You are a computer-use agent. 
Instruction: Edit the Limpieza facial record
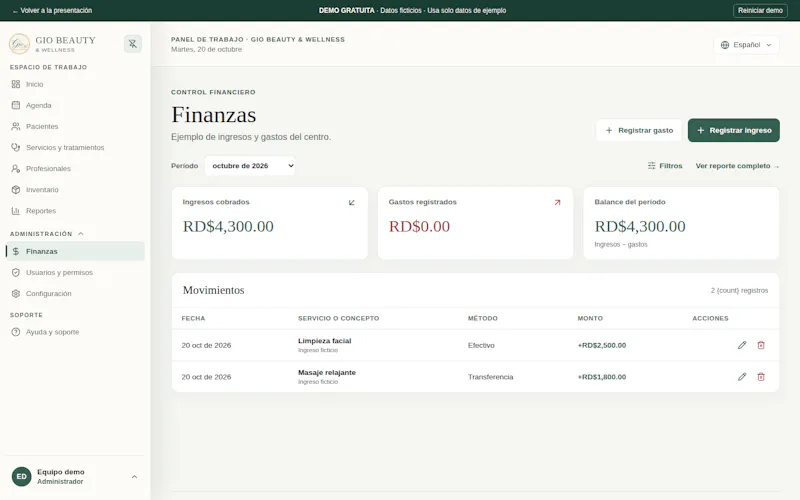[x=742, y=345]
